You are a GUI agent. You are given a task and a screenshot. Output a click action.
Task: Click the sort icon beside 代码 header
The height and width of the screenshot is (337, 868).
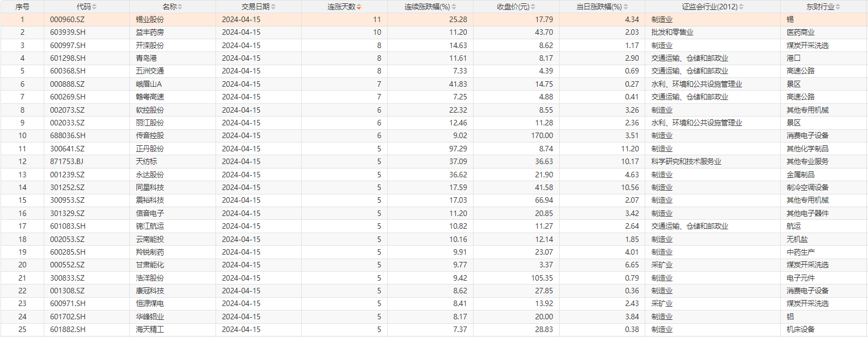[x=94, y=7]
